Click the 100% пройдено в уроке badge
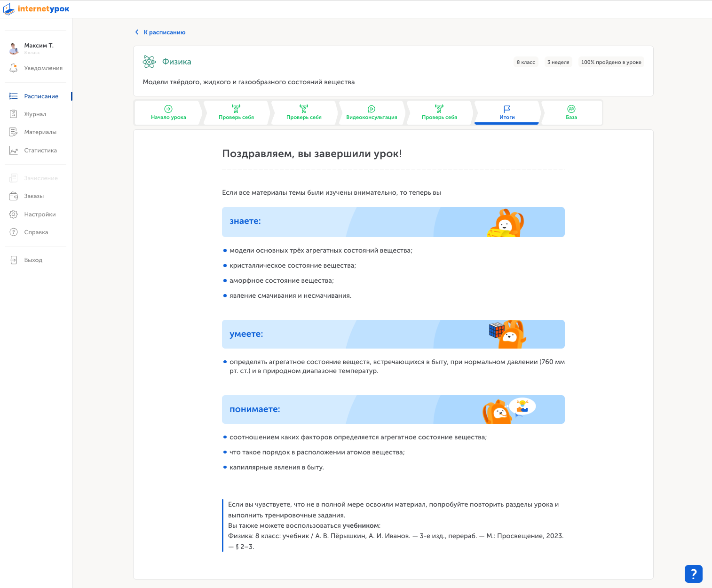This screenshot has height=588, width=712. click(x=611, y=62)
